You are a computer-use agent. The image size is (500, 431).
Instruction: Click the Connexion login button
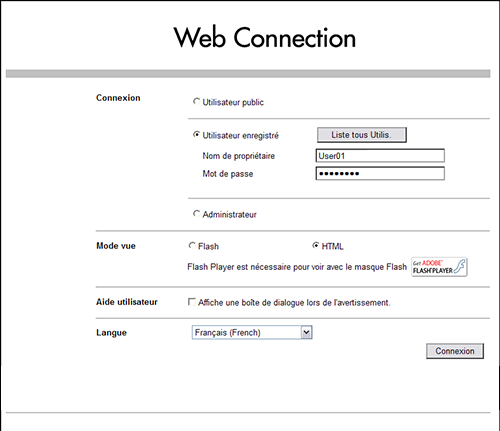455,351
